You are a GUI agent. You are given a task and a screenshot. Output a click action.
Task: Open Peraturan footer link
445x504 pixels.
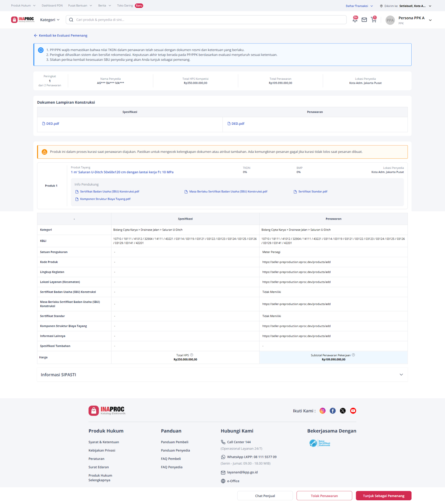click(96, 459)
